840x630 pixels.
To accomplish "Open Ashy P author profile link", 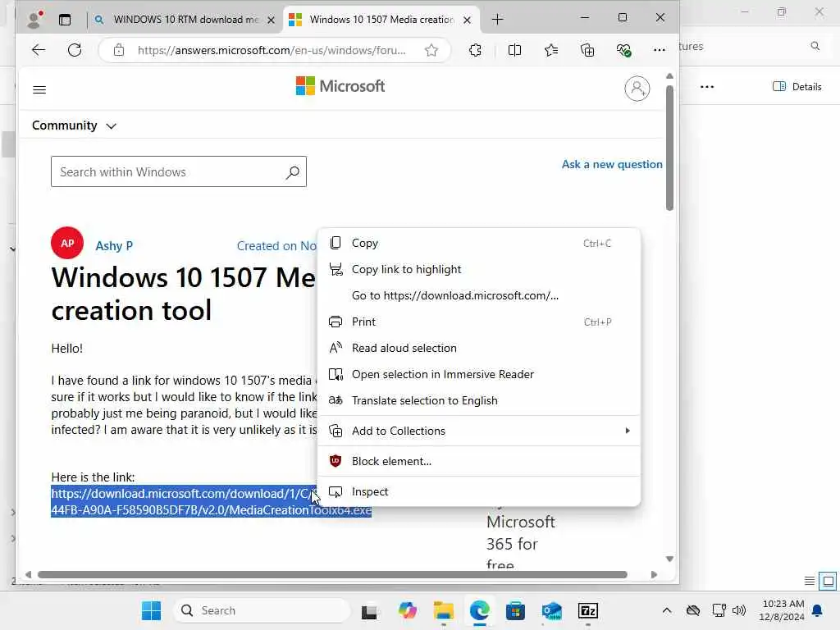I will 114,246.
